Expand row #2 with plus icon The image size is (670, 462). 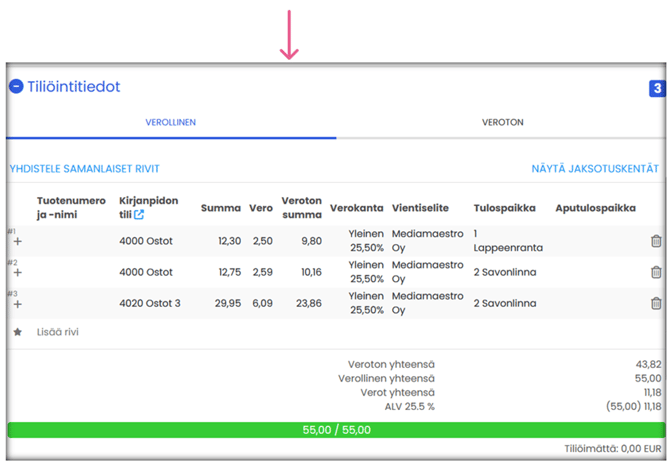(x=17, y=273)
